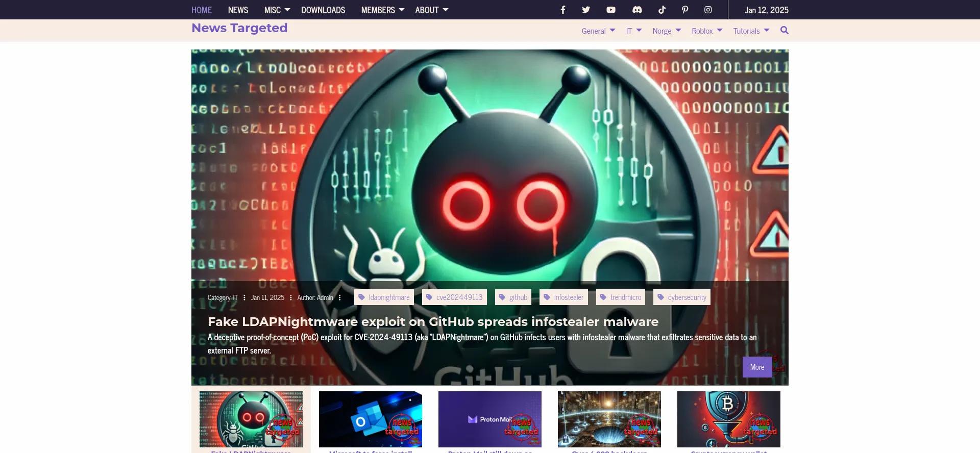Expand the Tutorials category dropdown
Screen dimensions: 980x453
(751, 31)
